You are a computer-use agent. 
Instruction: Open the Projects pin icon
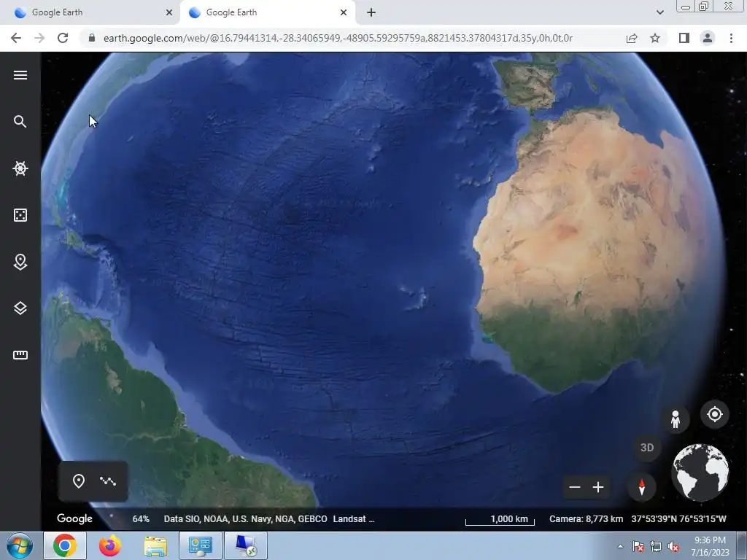(x=20, y=262)
